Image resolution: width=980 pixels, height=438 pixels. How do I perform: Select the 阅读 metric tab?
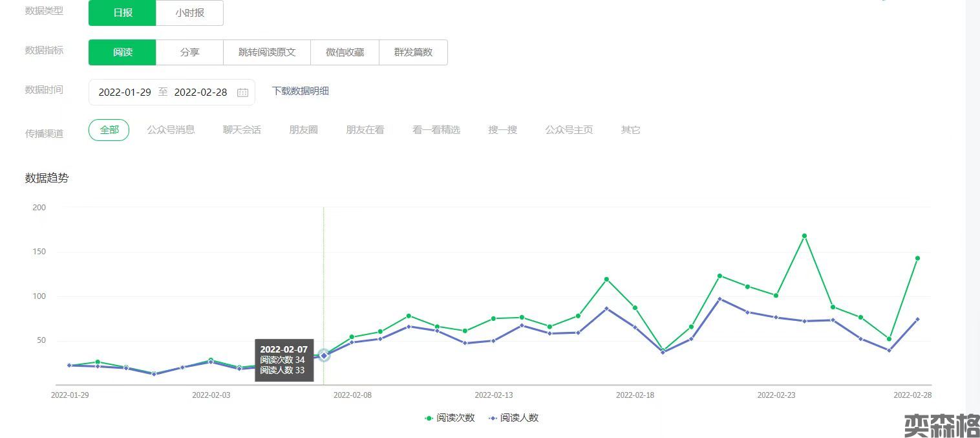click(122, 52)
